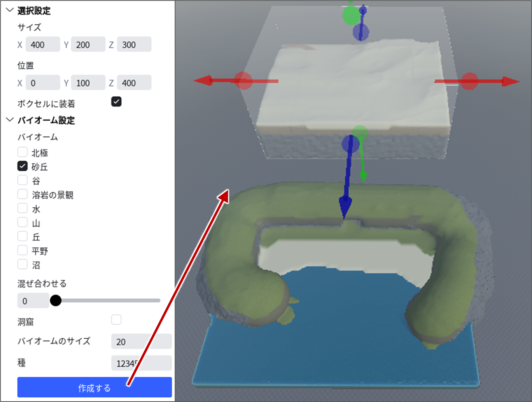Enable the 洞窟 checkbox

click(116, 320)
